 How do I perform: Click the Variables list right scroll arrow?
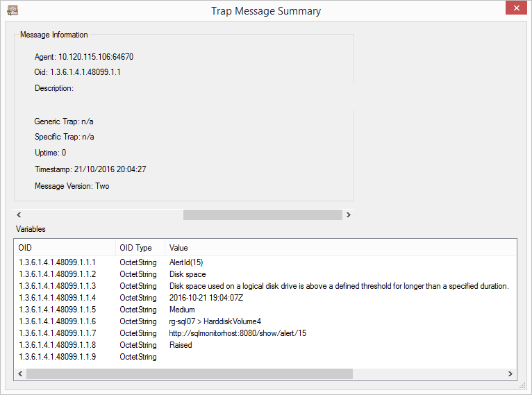tap(510, 373)
